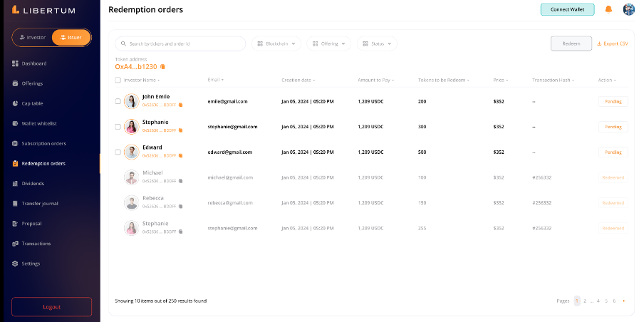Expand the Status filter dropdown
644x322 pixels.
coord(377,43)
